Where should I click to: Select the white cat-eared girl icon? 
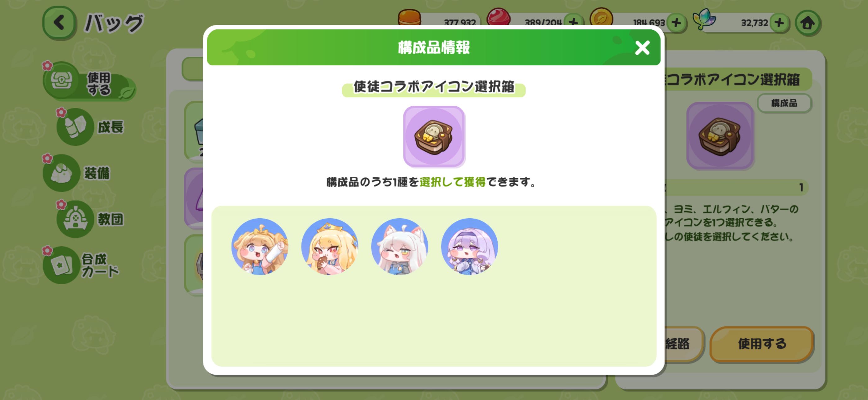400,247
